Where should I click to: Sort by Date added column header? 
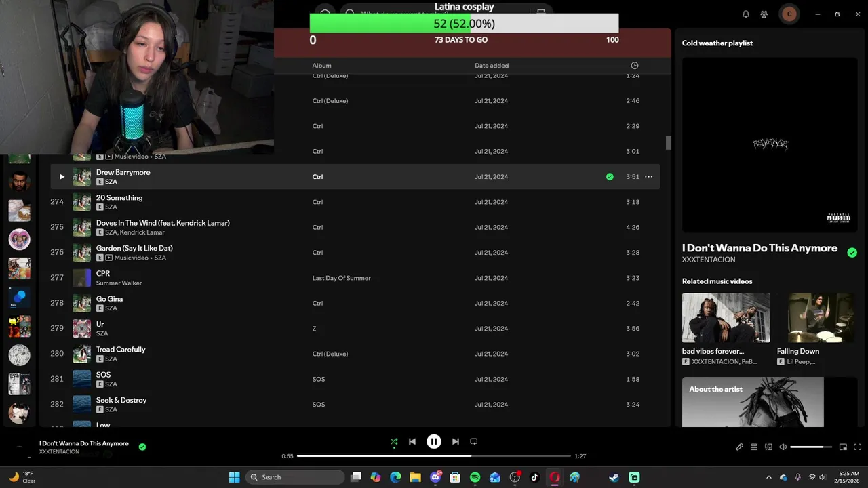point(492,66)
